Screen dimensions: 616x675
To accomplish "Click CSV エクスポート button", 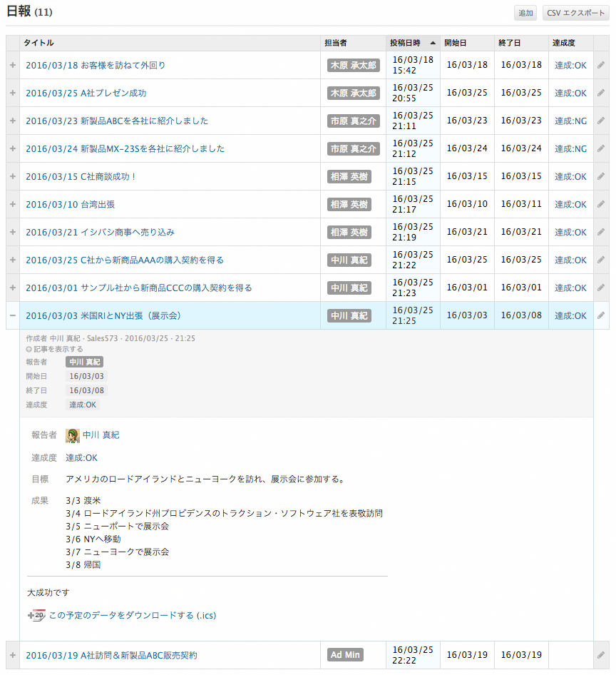I will point(575,13).
